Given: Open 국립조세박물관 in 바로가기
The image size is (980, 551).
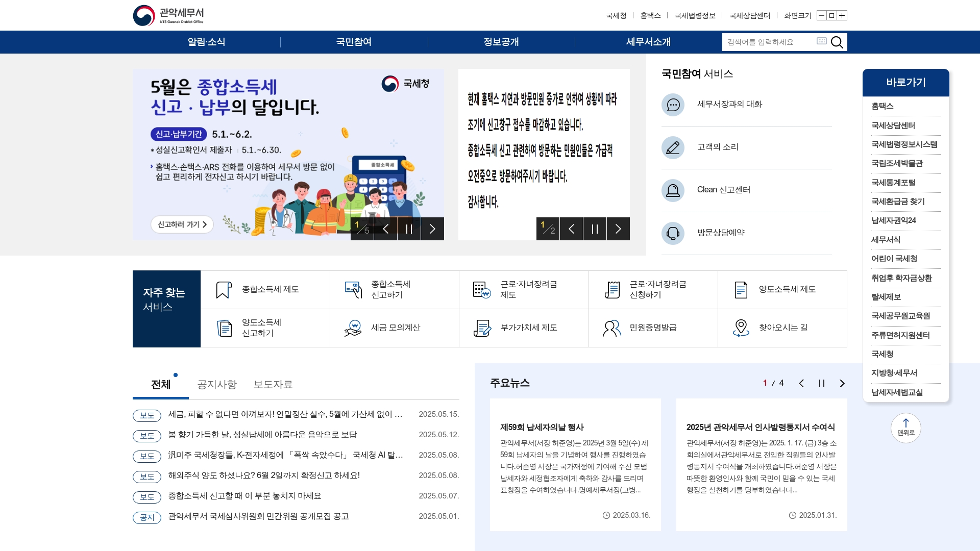Looking at the screenshot, I should 897,163.
